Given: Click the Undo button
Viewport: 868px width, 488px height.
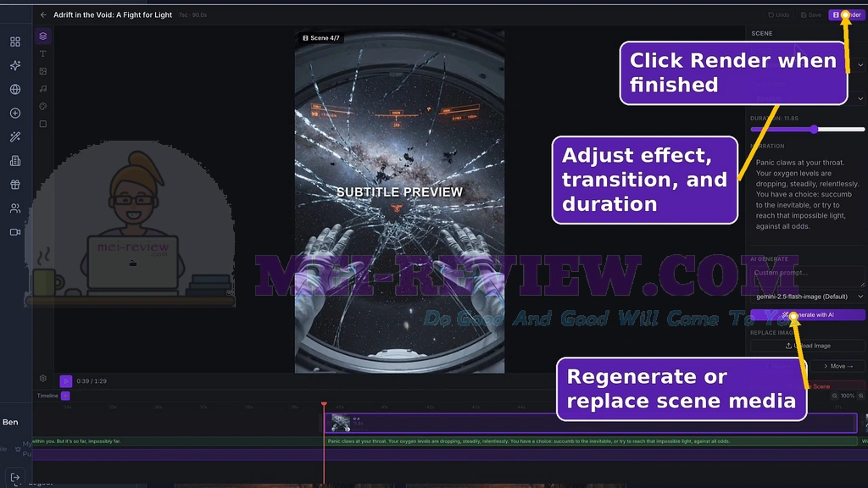Looking at the screenshot, I should (x=779, y=15).
